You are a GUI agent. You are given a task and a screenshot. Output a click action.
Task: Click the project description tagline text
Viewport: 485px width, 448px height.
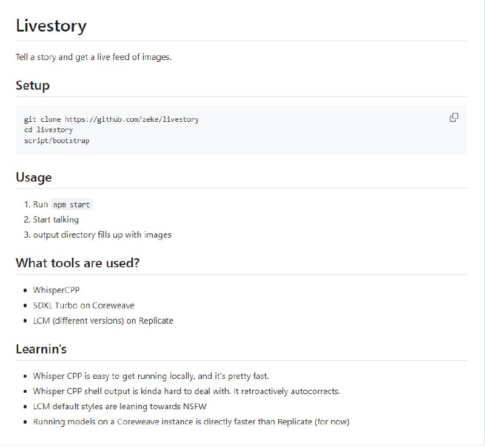[93, 58]
